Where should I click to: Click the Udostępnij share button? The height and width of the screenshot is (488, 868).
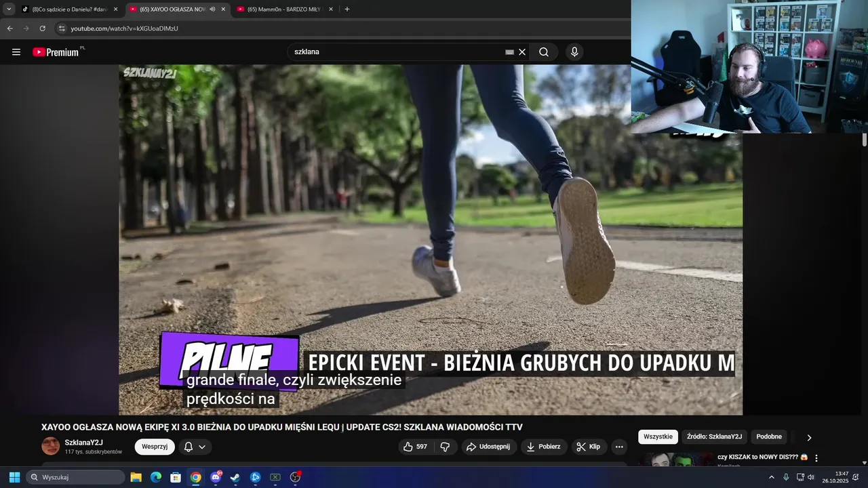point(489,447)
